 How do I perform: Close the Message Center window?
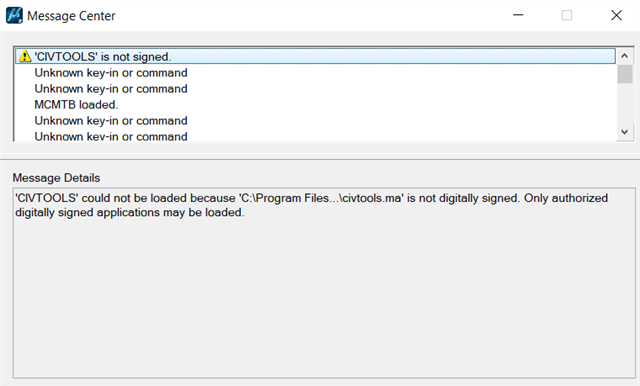pos(616,16)
